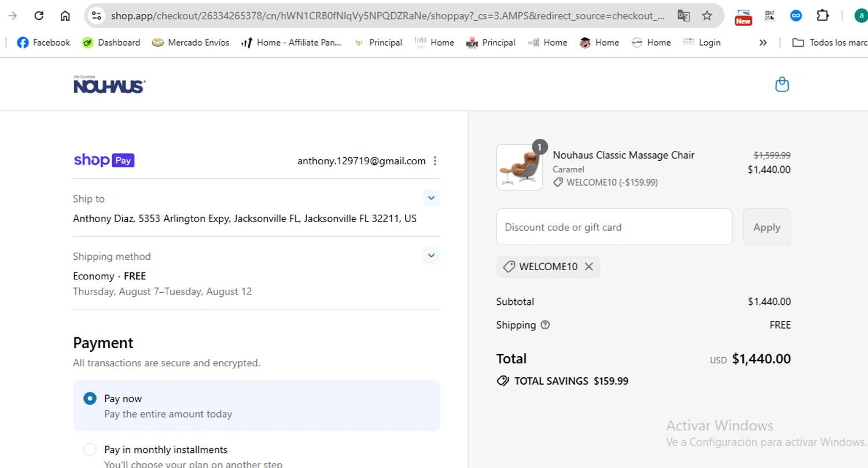This screenshot has width=868, height=468.
Task: Open the browser profile avatar
Action: (861, 16)
